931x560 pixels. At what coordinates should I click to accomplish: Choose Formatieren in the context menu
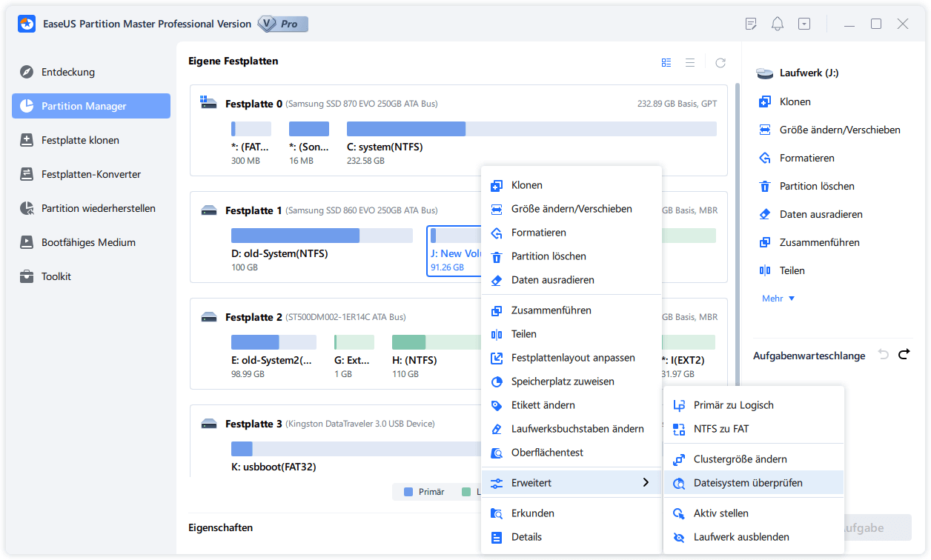pos(571,233)
